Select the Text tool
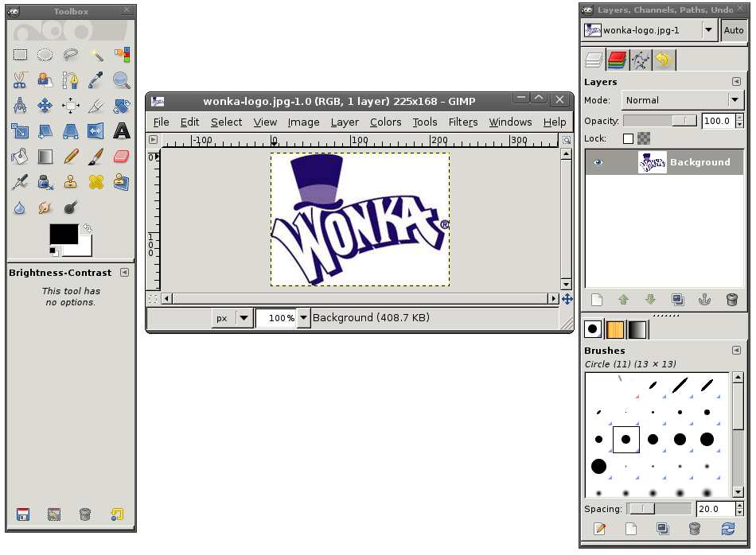756x555 pixels. click(122, 131)
